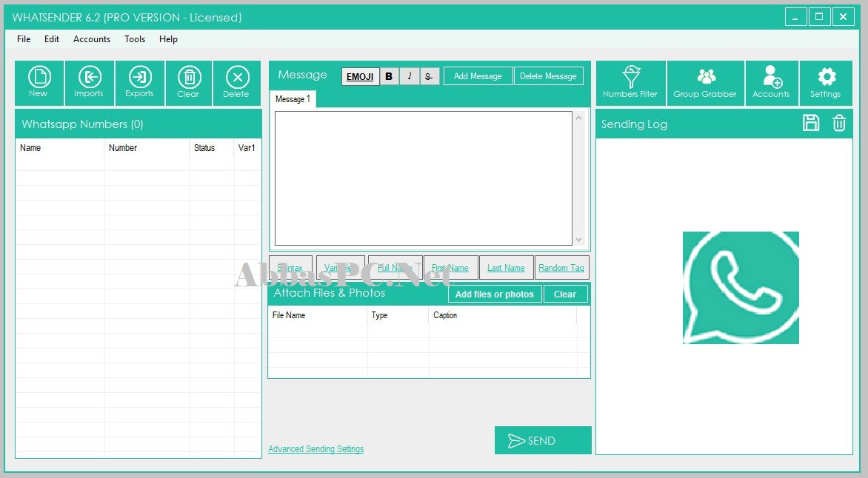Image resolution: width=868 pixels, height=478 pixels.
Task: Delete the sending log with trash icon
Action: click(x=839, y=123)
